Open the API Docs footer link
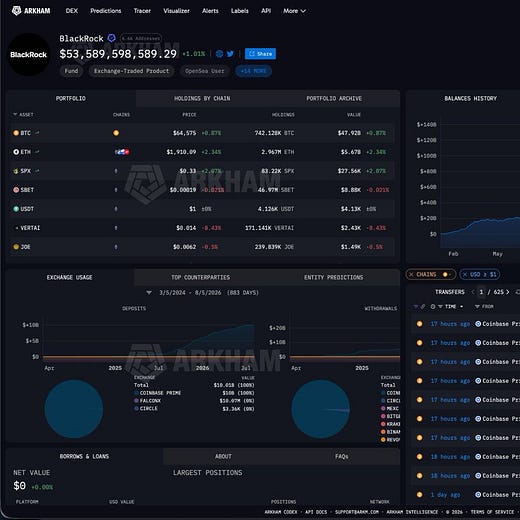The height and width of the screenshot is (520, 520). [x=316, y=512]
